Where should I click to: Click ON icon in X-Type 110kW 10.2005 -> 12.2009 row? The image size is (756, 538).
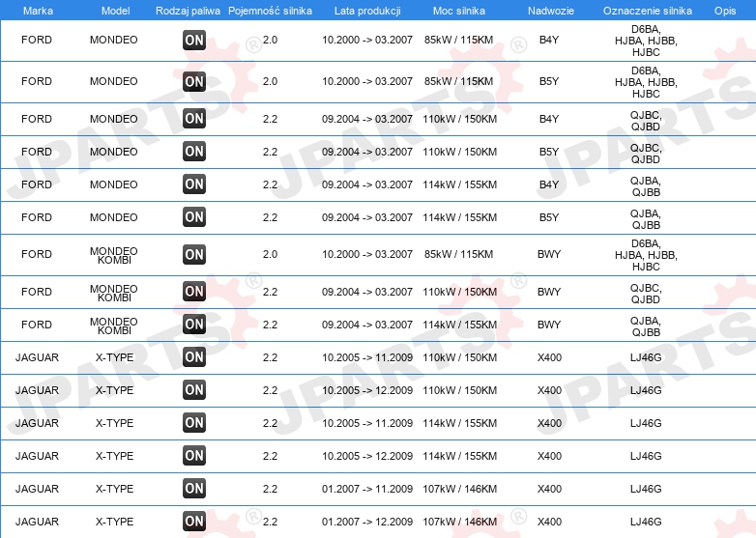click(x=194, y=389)
